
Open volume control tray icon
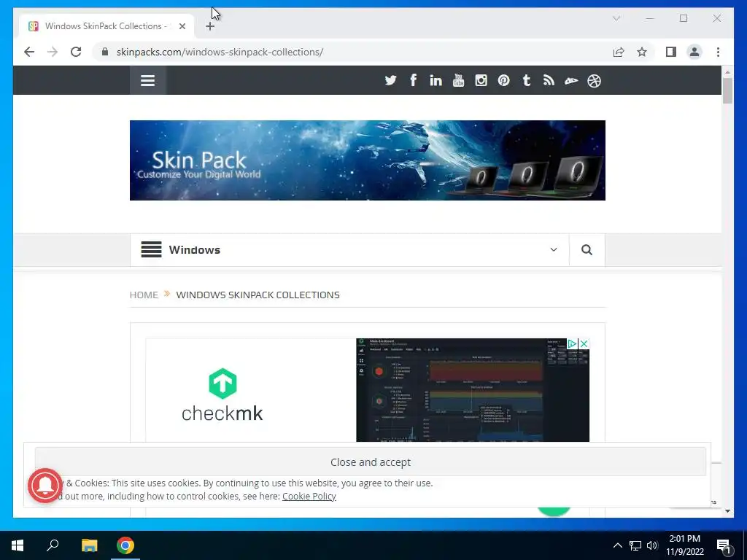coord(652,545)
